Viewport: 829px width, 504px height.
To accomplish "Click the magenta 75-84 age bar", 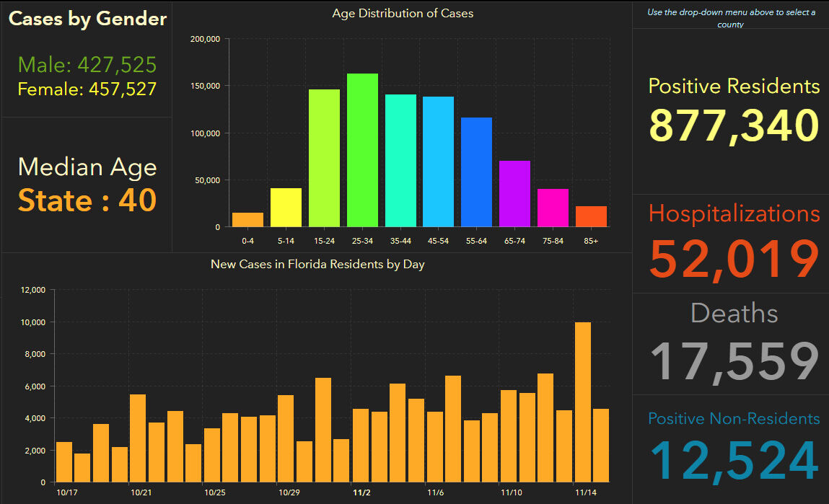I will [x=553, y=208].
